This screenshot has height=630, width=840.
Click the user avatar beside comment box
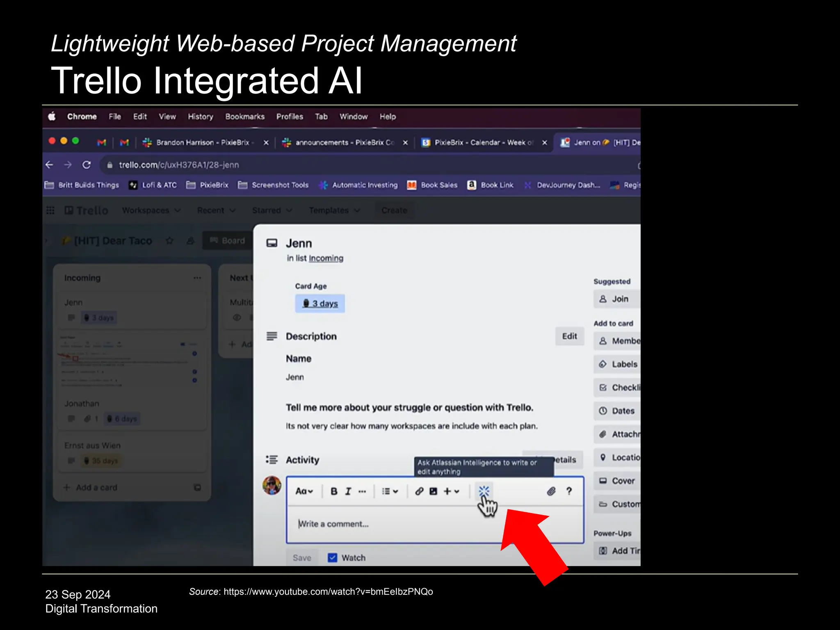[x=272, y=486]
